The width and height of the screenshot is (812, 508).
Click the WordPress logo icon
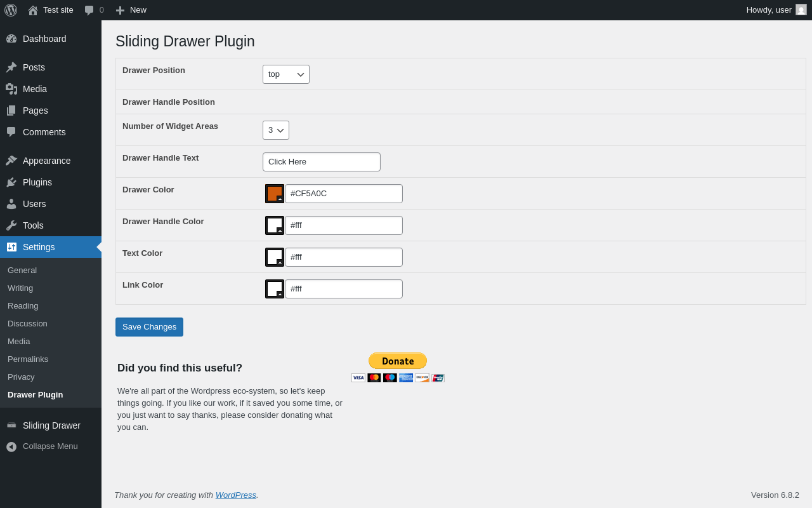tap(11, 10)
